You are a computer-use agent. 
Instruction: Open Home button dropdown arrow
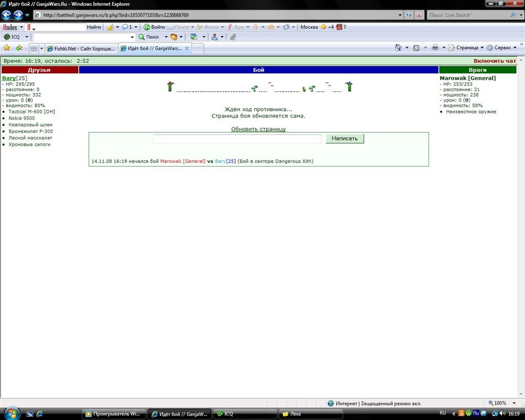[407, 47]
